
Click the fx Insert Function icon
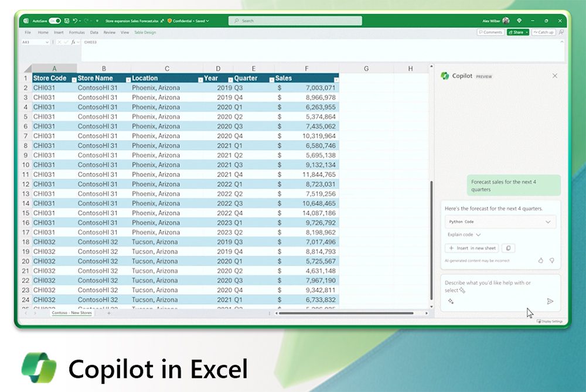(x=73, y=43)
